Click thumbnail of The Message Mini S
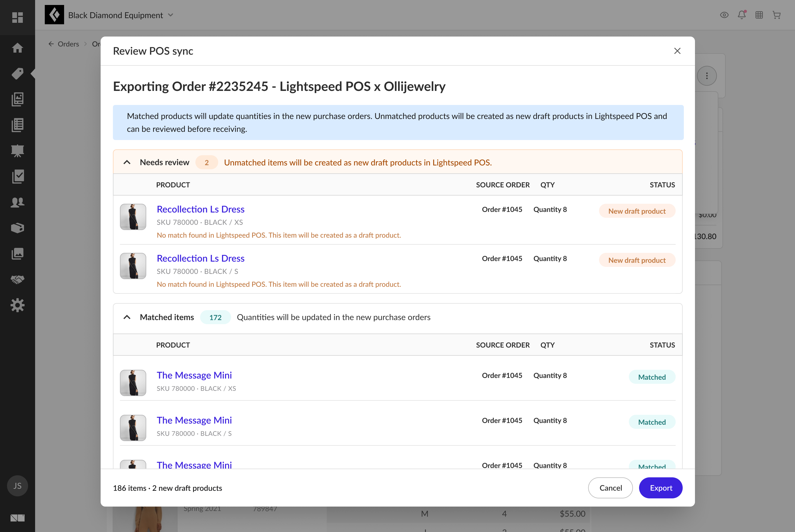The height and width of the screenshot is (532, 795). pos(133,428)
